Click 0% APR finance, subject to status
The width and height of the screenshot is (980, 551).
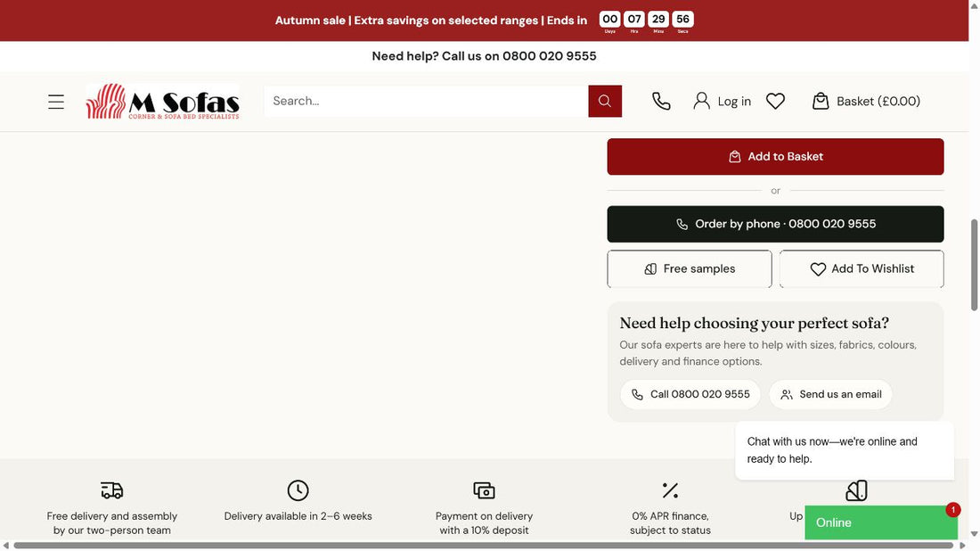(670, 522)
